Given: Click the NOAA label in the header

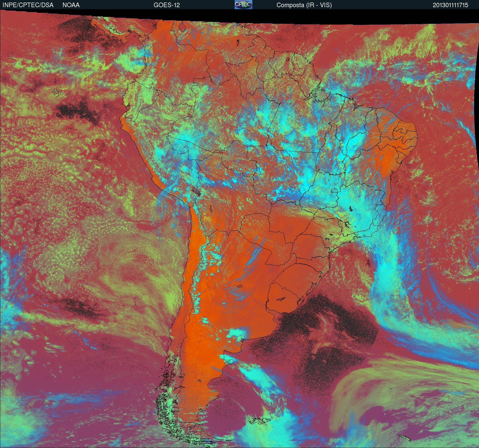Looking at the screenshot, I should point(71,5).
